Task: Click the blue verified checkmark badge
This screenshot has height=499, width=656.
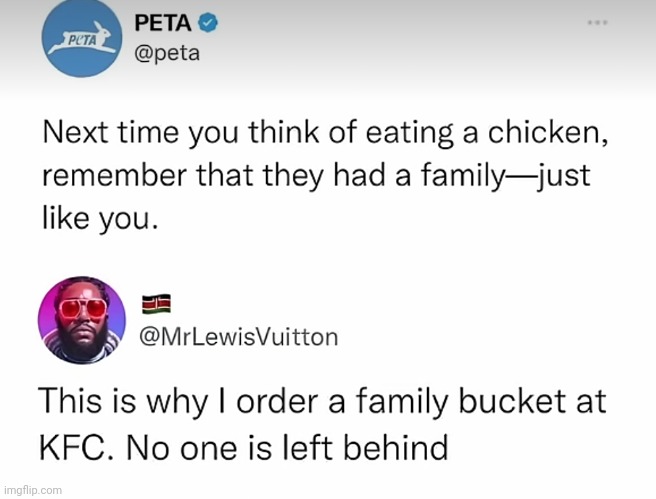Action: tap(208, 23)
